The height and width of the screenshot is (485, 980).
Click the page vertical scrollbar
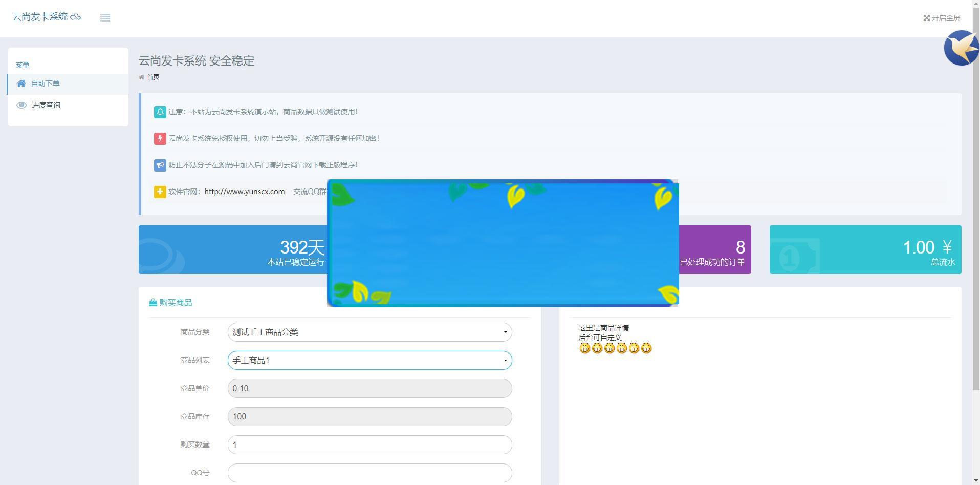pyautogui.click(x=975, y=205)
